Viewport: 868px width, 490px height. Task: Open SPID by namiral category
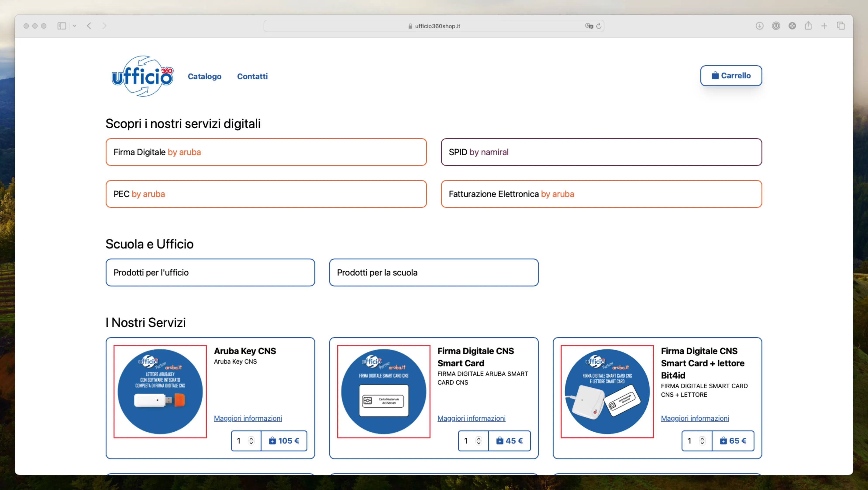601,152
